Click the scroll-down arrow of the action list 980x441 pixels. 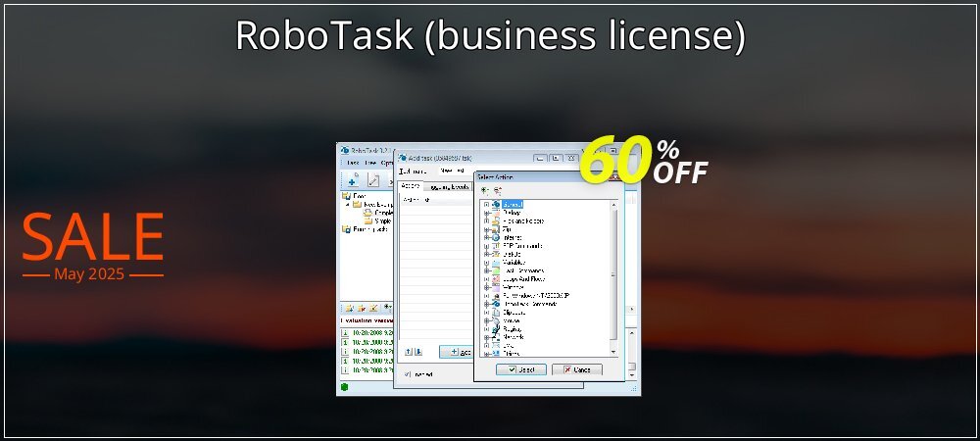click(x=613, y=353)
